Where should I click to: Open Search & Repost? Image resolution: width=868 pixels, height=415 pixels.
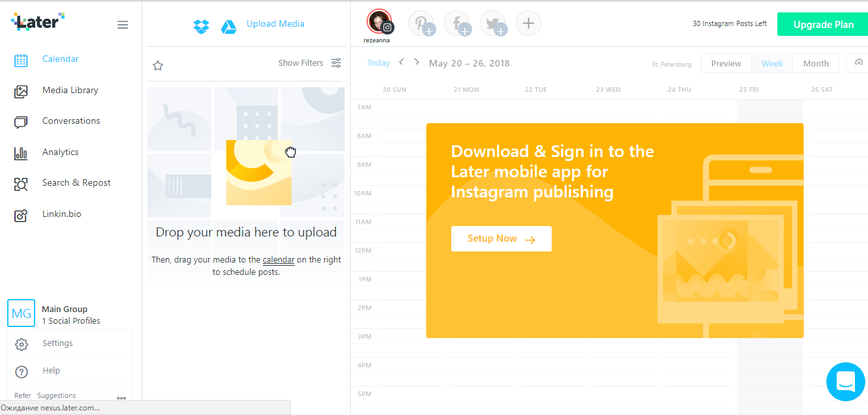click(76, 183)
